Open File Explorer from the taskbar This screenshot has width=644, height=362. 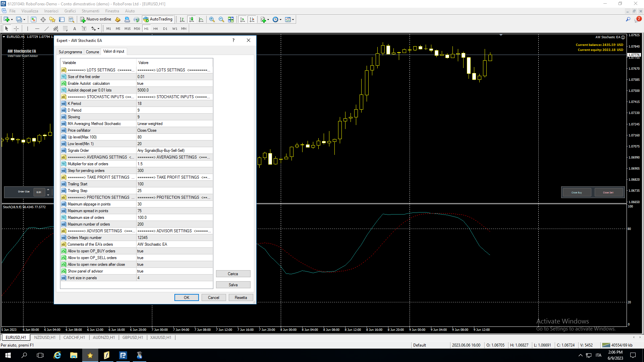coord(73,355)
